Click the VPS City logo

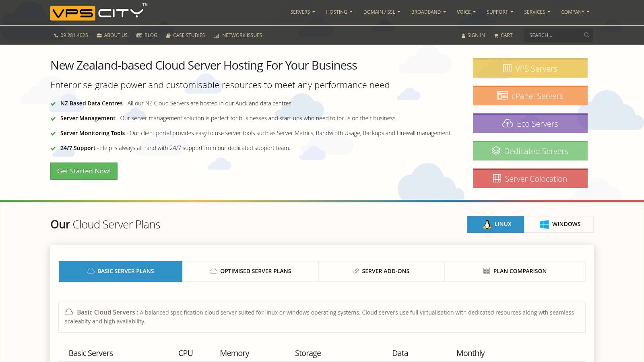99,12
